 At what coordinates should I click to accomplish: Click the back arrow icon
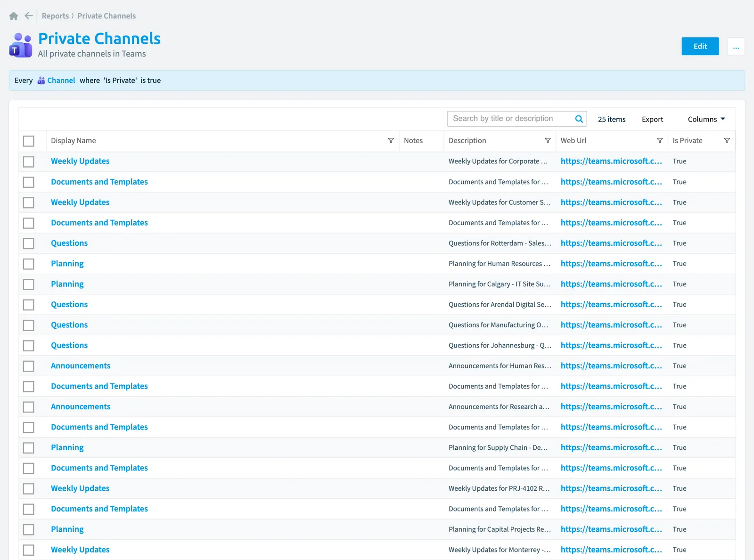pyautogui.click(x=29, y=16)
